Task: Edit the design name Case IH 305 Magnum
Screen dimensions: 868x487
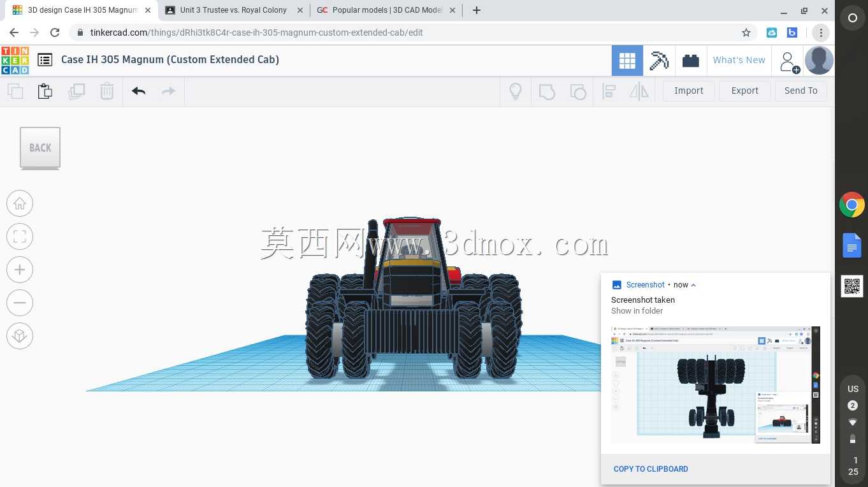Action: tap(170, 60)
